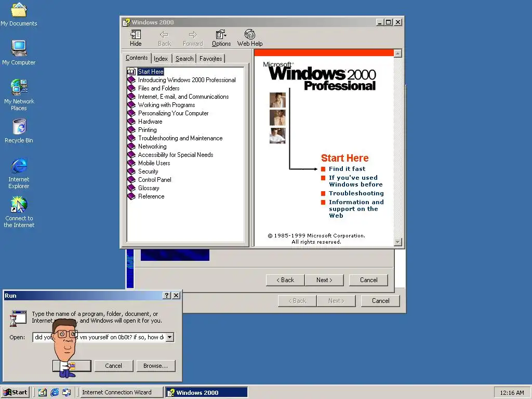Click book icon beside Glossary
The height and width of the screenshot is (399, 532).
[x=131, y=188]
